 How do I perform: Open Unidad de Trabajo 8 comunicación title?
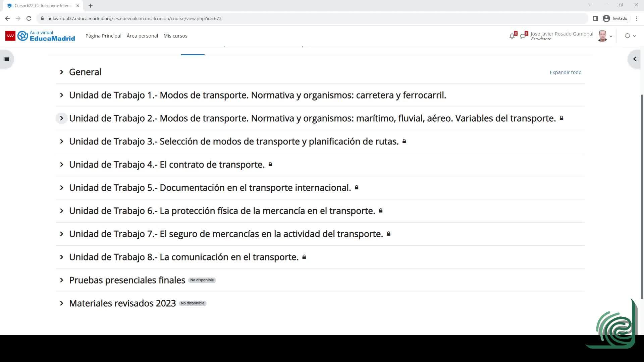pyautogui.click(x=183, y=257)
